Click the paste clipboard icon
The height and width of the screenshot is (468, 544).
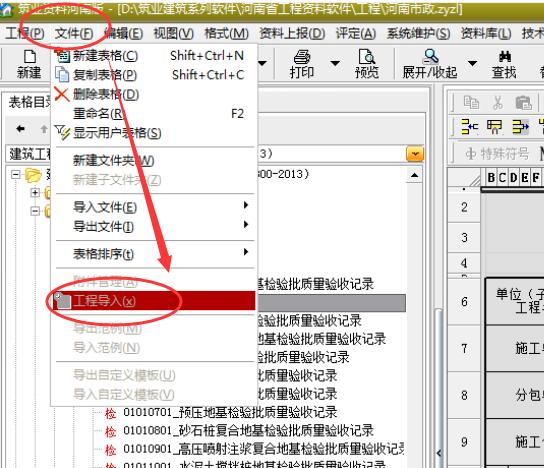pyautogui.click(x=524, y=103)
